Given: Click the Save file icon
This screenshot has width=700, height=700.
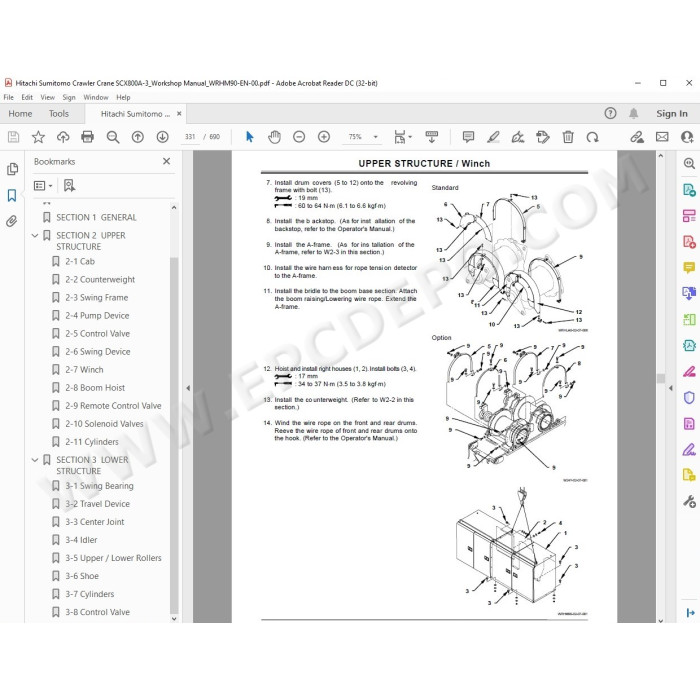Looking at the screenshot, I should click(x=13, y=137).
